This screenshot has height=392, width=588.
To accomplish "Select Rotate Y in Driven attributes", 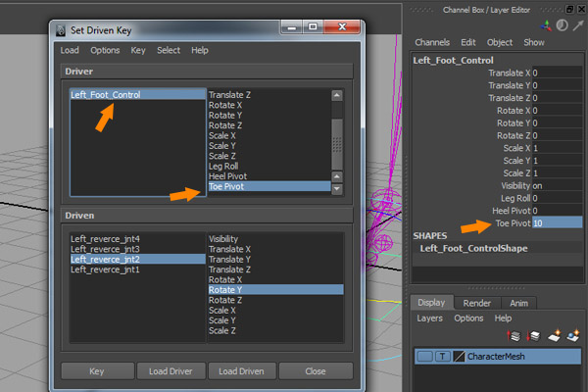I will point(275,290).
